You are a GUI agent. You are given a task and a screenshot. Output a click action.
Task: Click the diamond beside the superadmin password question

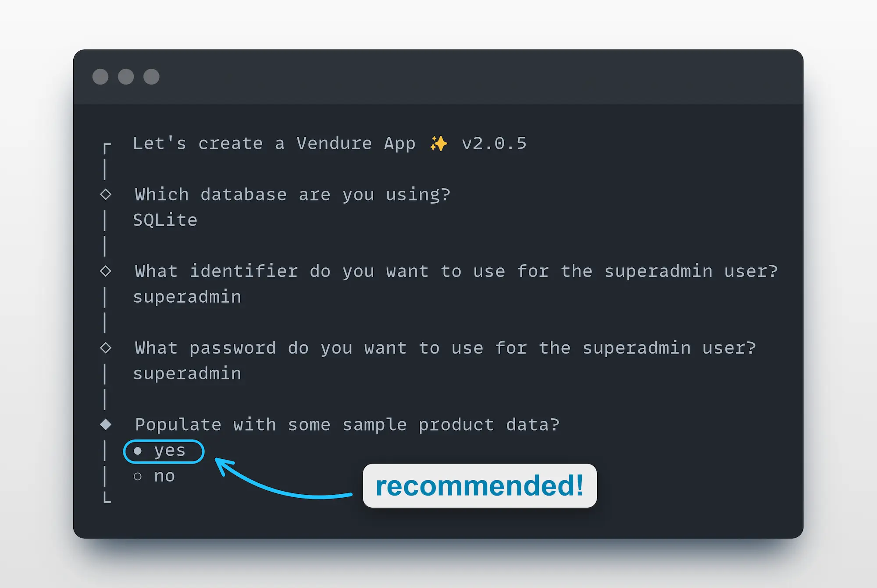coord(106,348)
